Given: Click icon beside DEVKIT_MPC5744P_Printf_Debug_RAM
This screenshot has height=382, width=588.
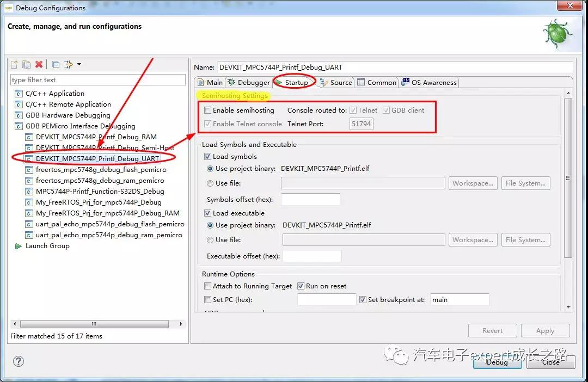Looking at the screenshot, I should pos(29,137).
